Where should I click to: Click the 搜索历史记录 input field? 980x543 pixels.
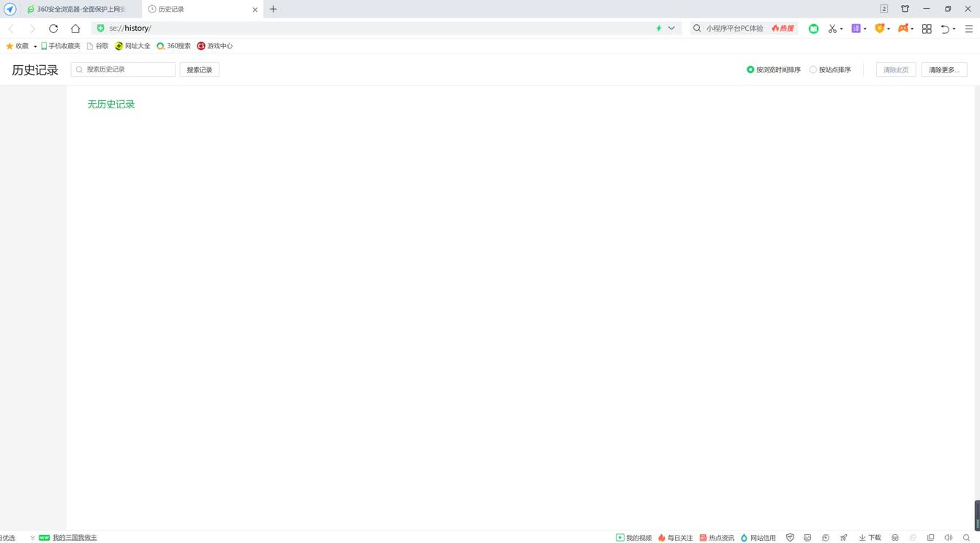pos(123,70)
